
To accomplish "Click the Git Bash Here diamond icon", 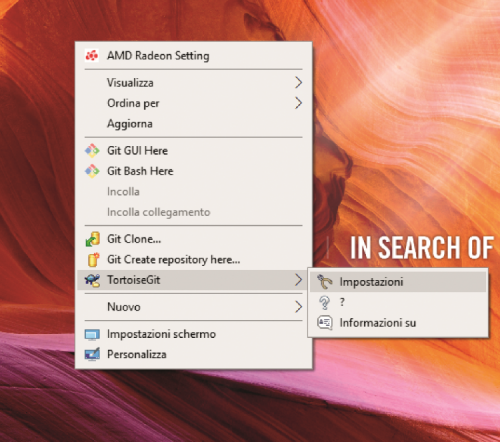I will [x=92, y=171].
